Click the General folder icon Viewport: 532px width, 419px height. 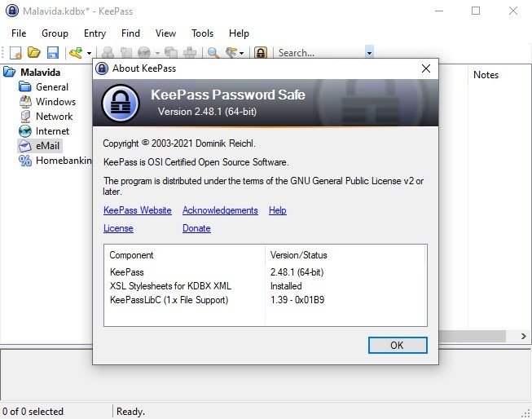coord(25,87)
